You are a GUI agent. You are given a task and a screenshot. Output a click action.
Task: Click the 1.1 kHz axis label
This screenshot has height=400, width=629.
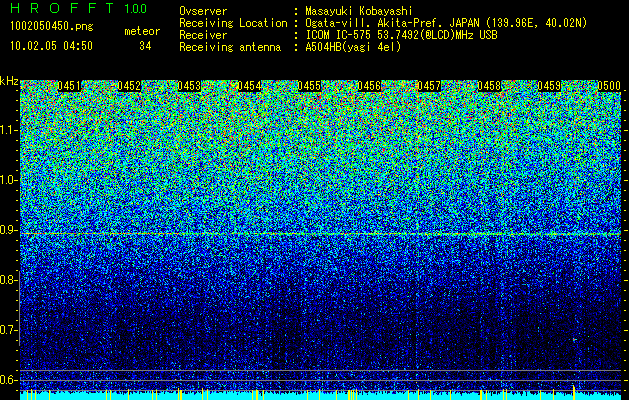(8, 130)
